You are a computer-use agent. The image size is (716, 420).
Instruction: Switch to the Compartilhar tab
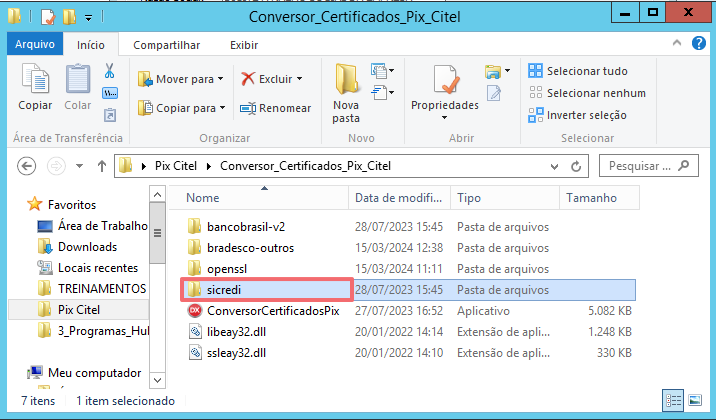tap(167, 45)
